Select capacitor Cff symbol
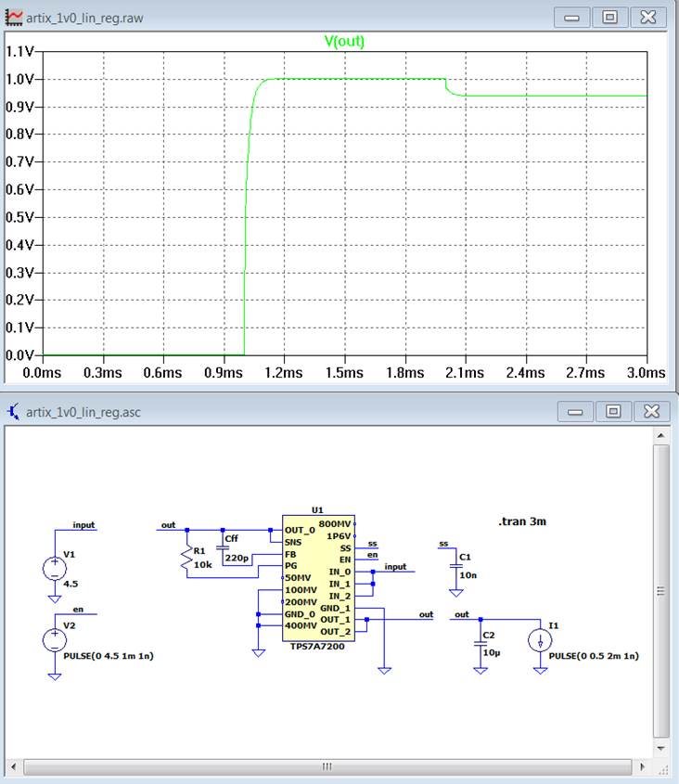 click(x=223, y=548)
